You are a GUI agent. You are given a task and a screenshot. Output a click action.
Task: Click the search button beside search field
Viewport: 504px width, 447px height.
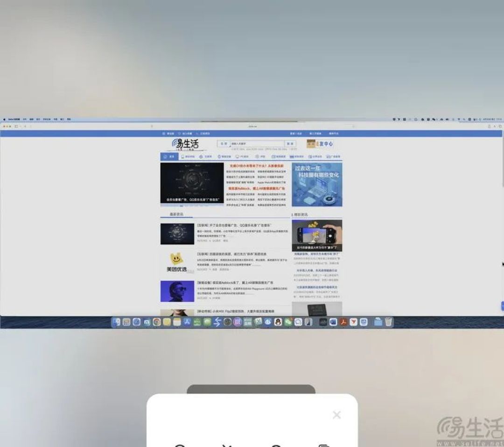click(x=290, y=144)
